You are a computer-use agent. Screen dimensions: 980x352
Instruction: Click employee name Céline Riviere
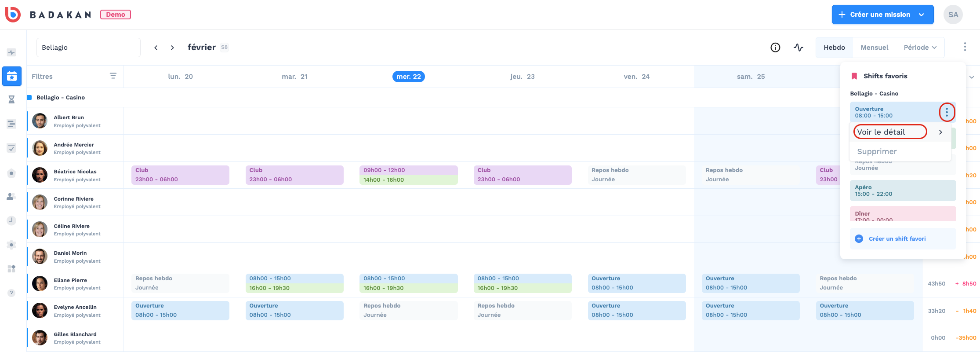(72, 226)
